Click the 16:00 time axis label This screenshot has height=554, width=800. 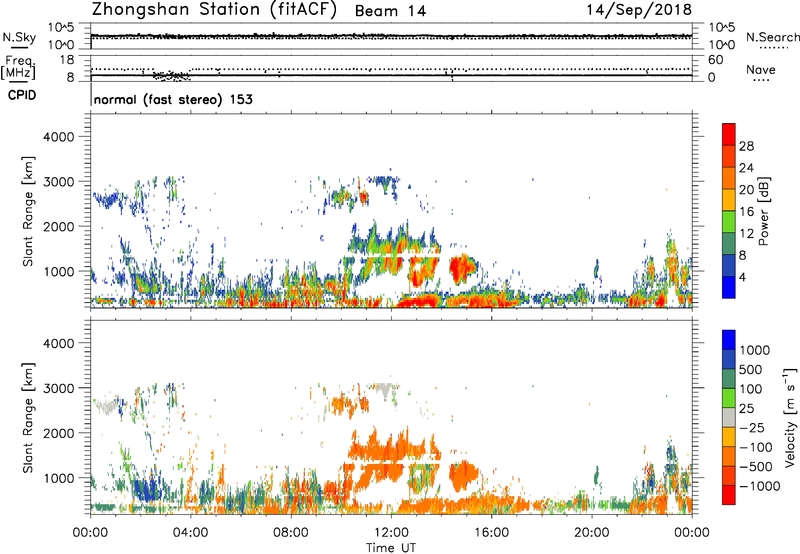(x=492, y=533)
